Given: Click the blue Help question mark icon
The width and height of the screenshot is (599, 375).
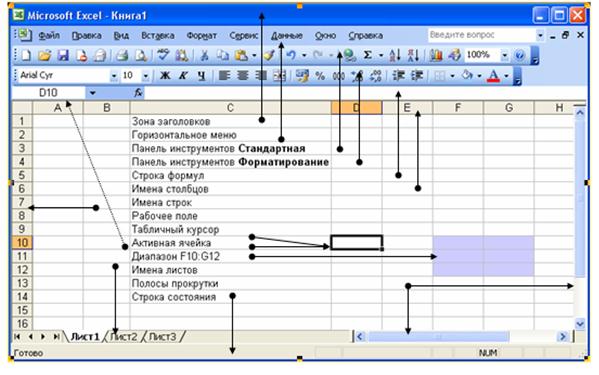Looking at the screenshot, I should (520, 56).
